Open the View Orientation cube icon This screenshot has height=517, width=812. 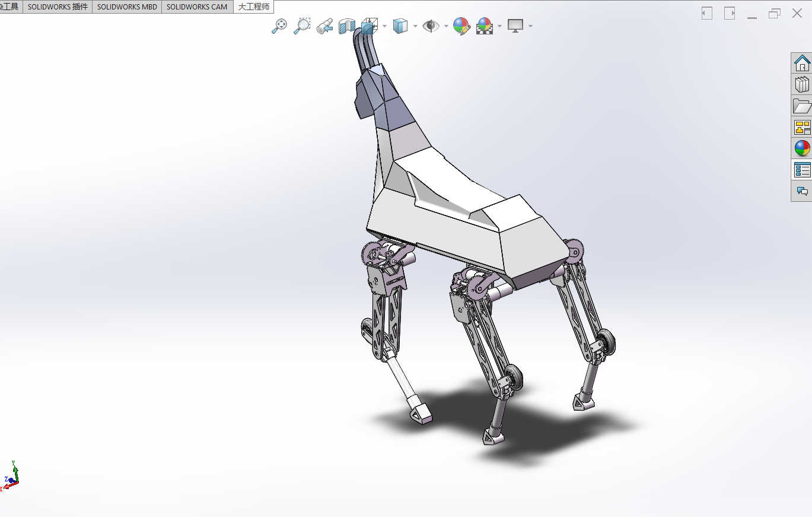pyautogui.click(x=369, y=26)
